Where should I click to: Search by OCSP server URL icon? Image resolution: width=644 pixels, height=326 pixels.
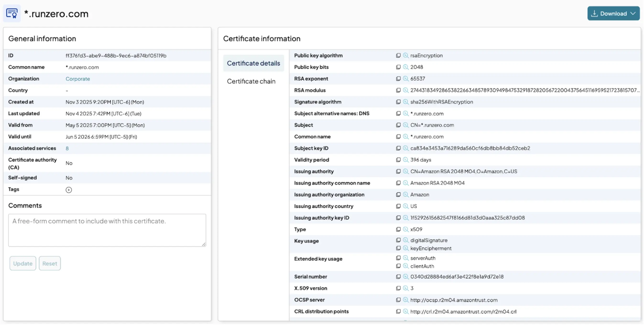tap(405, 300)
